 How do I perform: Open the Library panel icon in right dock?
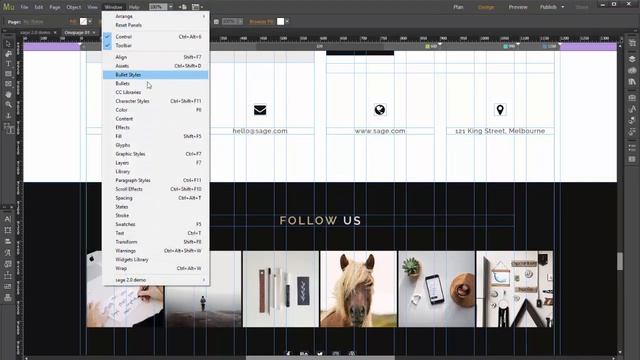(x=632, y=82)
